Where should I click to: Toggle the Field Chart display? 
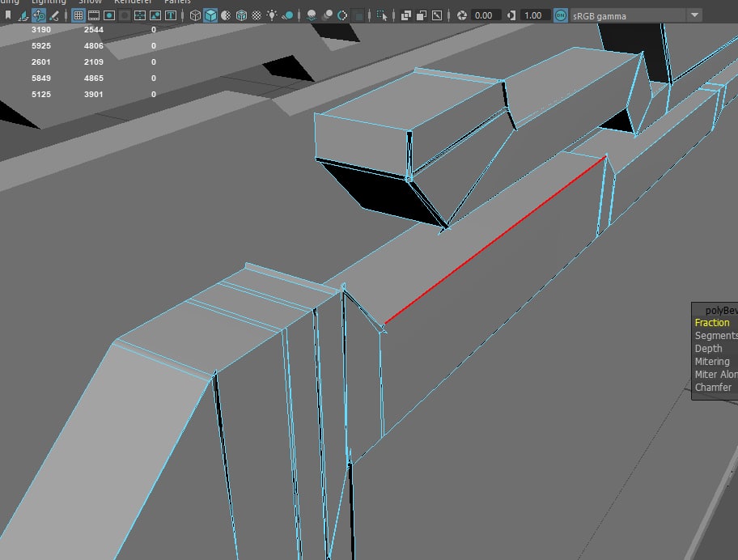(140, 15)
